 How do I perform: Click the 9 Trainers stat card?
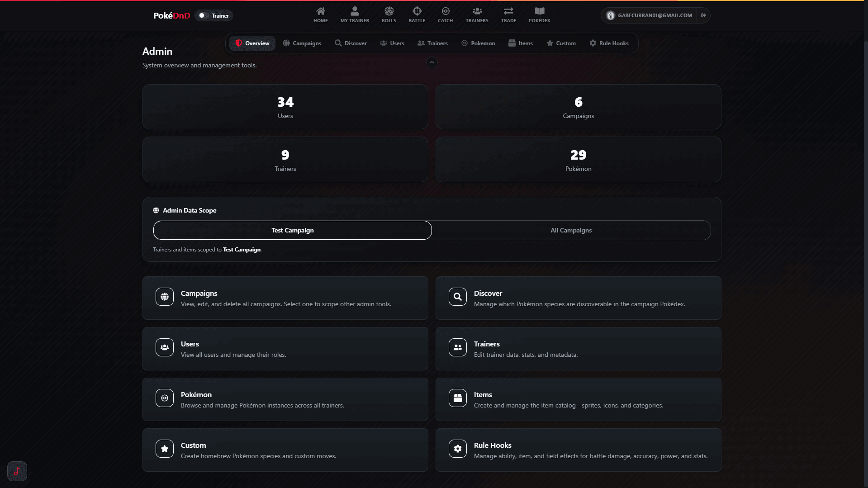(285, 159)
